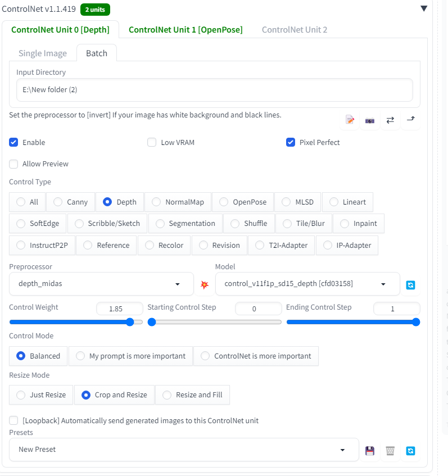Screen dimensions: 448x476
Task: Delete the preset using trash icon
Action: pyautogui.click(x=390, y=450)
